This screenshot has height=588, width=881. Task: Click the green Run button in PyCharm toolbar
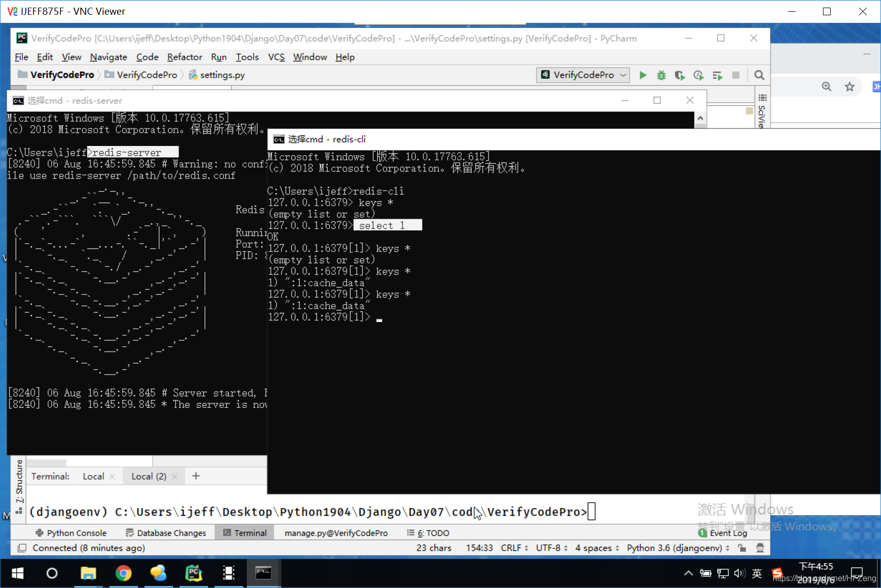(643, 75)
